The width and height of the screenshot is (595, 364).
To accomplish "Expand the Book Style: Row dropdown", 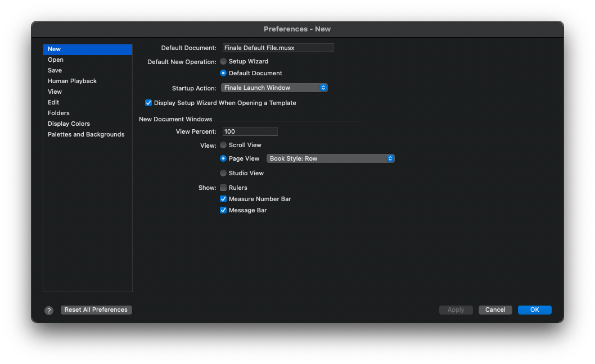I will click(330, 158).
